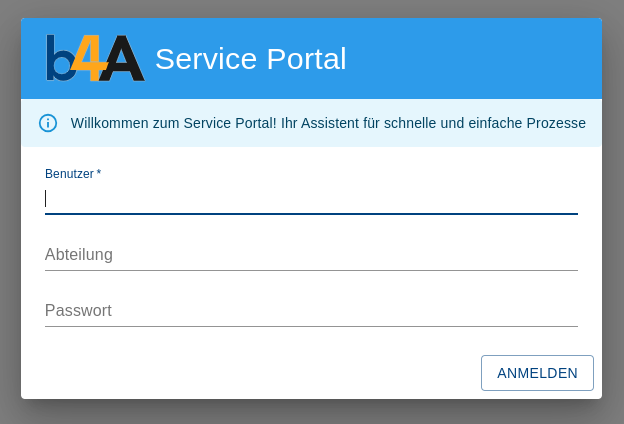The width and height of the screenshot is (624, 424).
Task: Click the underline beneath the Passwort field
Action: 311,326
